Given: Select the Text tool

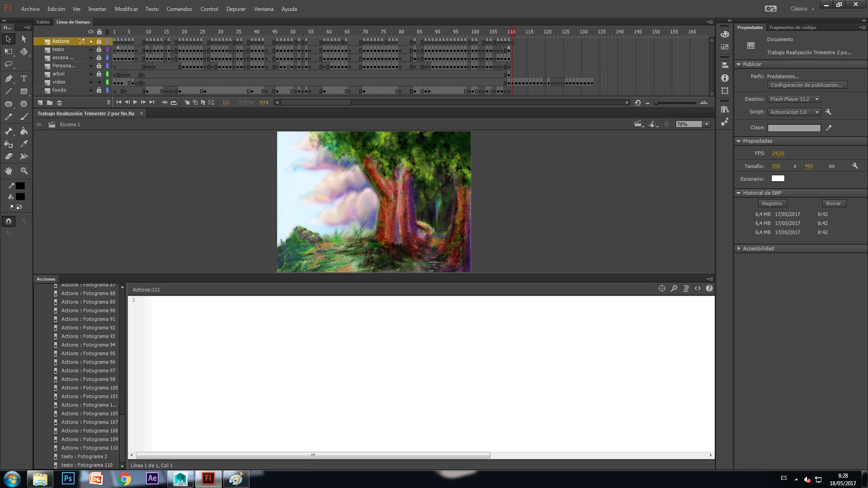Looking at the screenshot, I should (24, 78).
